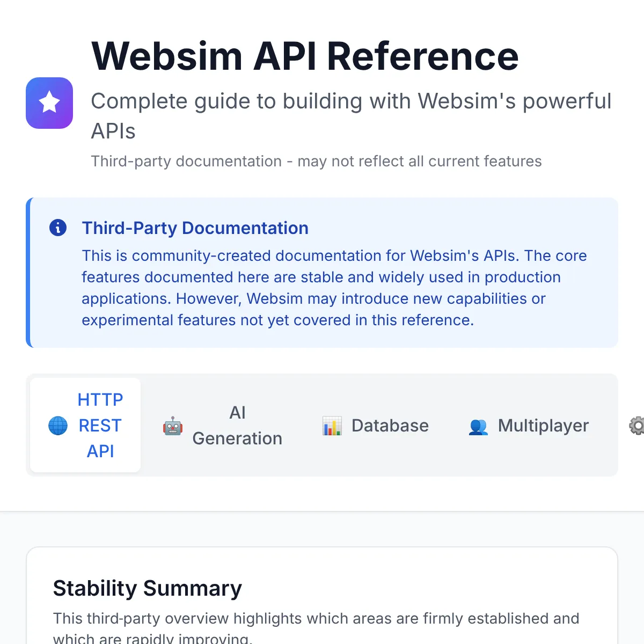Click the robot icon beside AI Generation
644x644 pixels.
[172, 426]
